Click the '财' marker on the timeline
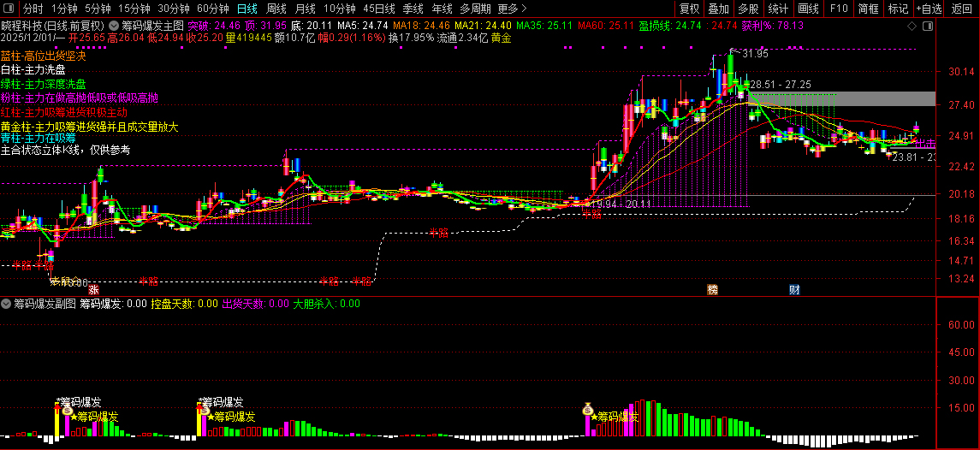980x450 pixels. [794, 290]
